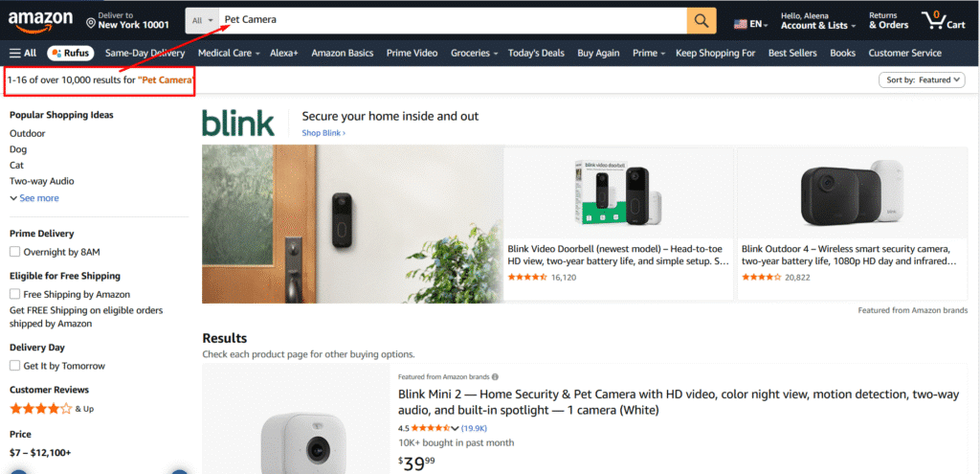Open the Blink Mini 2 product title
The height and width of the screenshot is (474, 980).
pyautogui.click(x=680, y=402)
